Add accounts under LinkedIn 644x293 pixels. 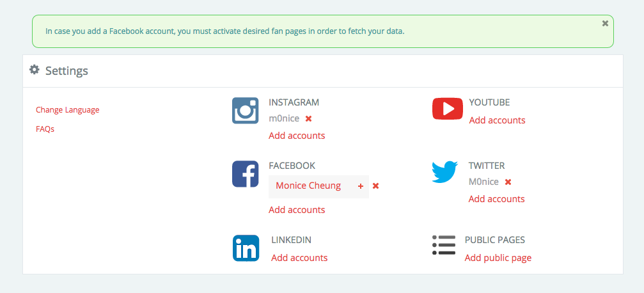(x=299, y=258)
